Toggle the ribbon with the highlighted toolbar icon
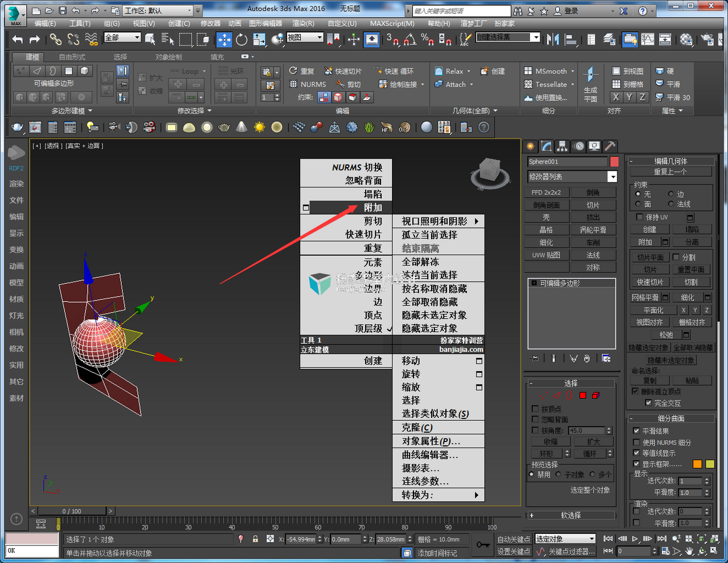Image resolution: width=728 pixels, height=563 pixels. [630, 39]
